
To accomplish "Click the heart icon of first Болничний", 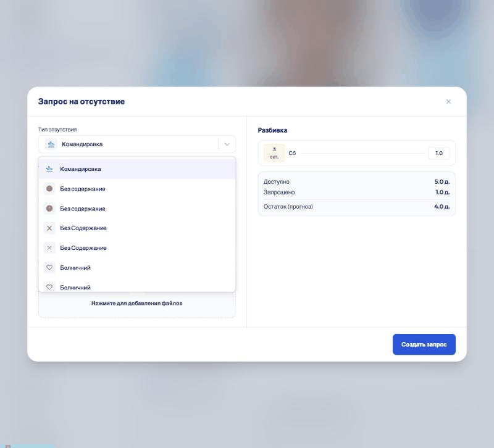I will [49, 268].
